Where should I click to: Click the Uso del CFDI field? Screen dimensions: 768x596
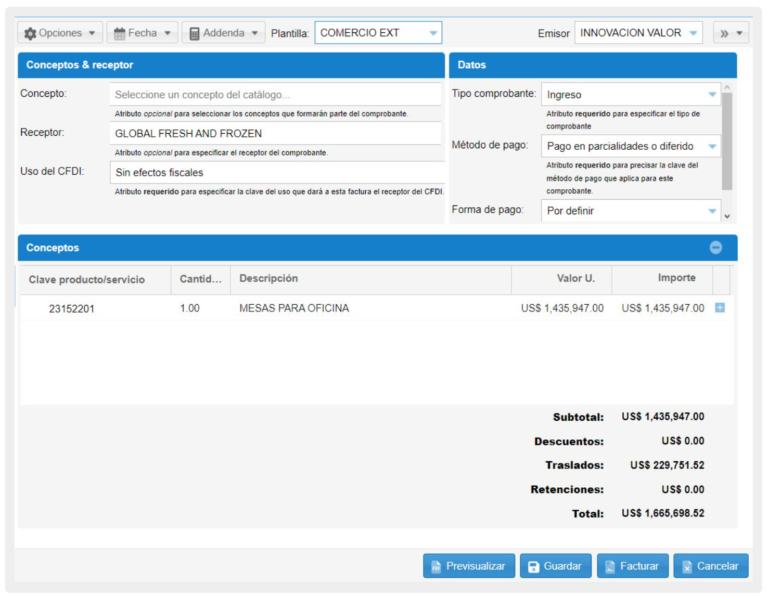click(x=275, y=172)
